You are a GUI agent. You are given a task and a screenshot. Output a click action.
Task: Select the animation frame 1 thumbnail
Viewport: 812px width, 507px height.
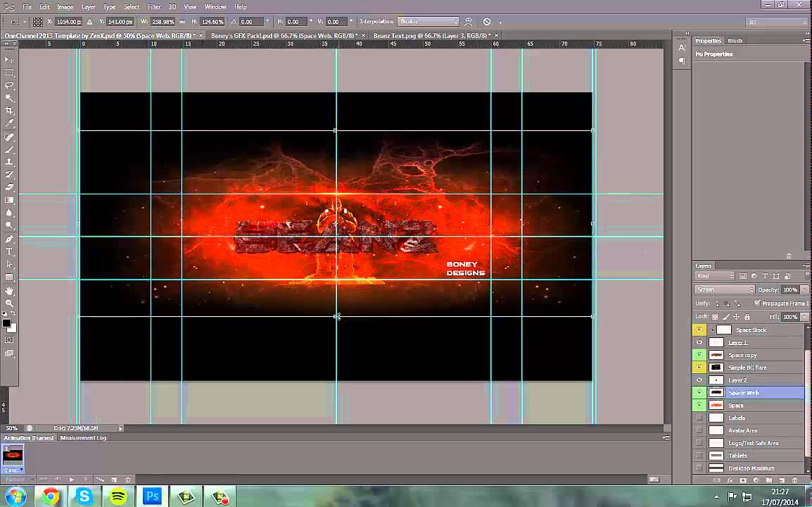pyautogui.click(x=13, y=455)
